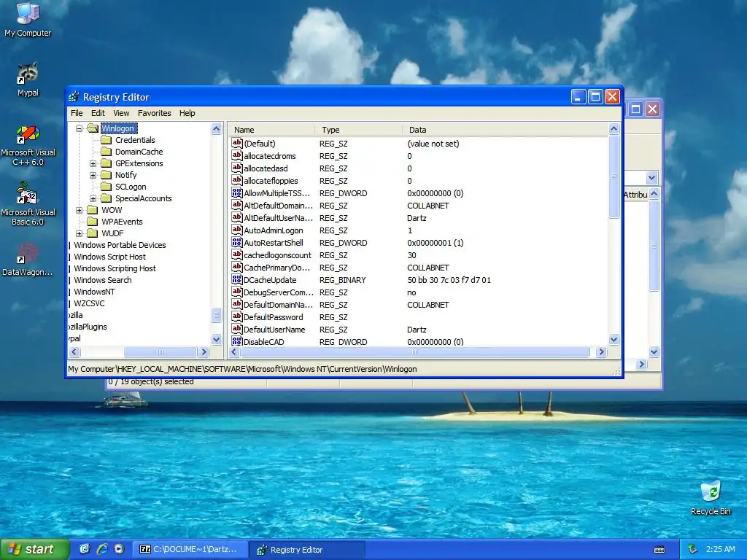
Task: Click the values pane down scroll arrow
Action: pos(614,340)
